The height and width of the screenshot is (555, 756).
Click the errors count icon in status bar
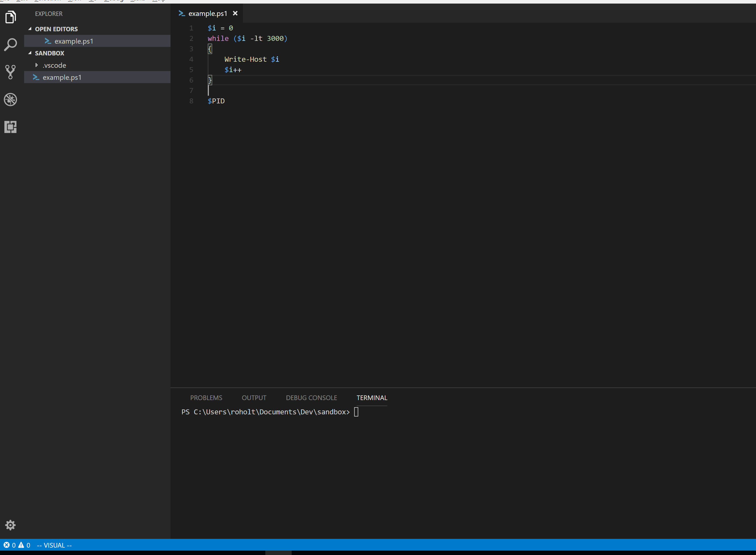coord(6,545)
